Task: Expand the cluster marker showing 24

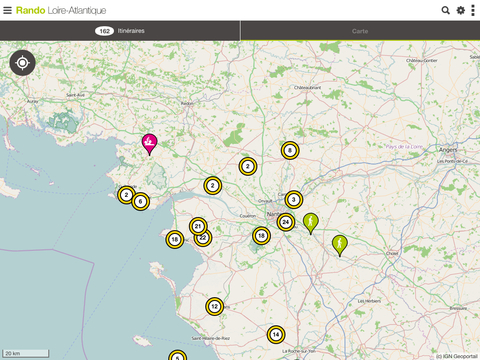Action: tap(286, 222)
